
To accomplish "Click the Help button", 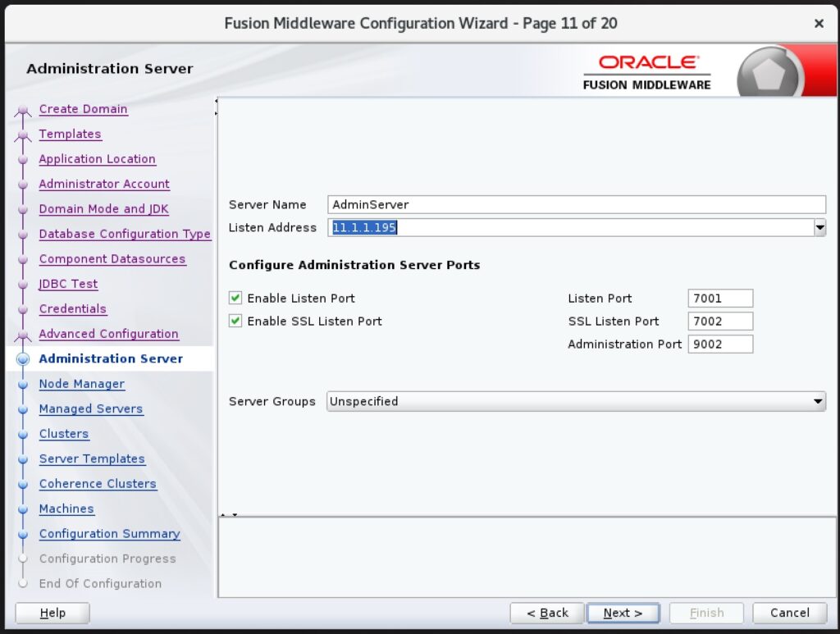I will [52, 613].
